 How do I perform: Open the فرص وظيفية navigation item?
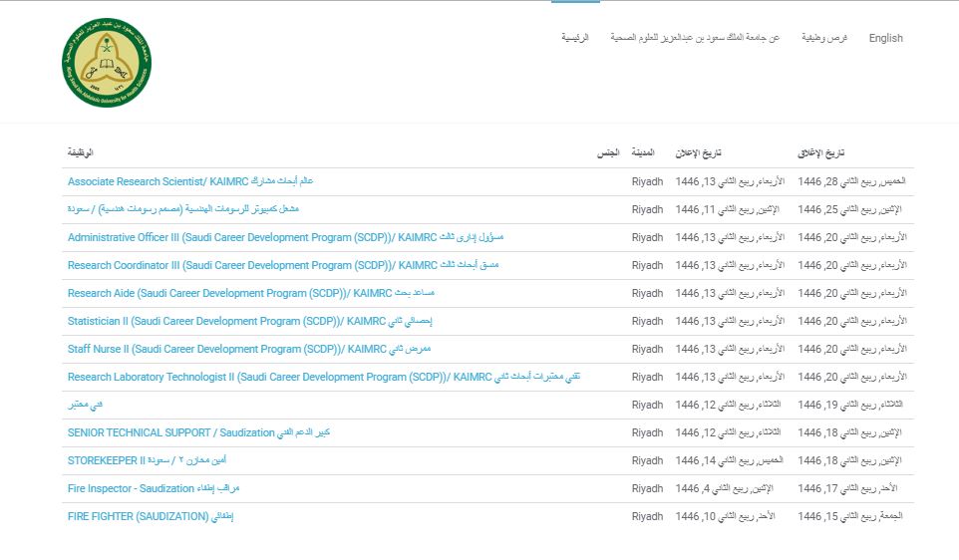(x=827, y=38)
